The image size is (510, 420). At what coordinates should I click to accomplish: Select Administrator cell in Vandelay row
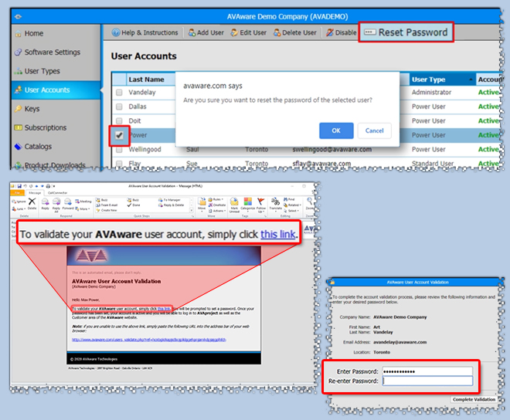[x=431, y=93]
